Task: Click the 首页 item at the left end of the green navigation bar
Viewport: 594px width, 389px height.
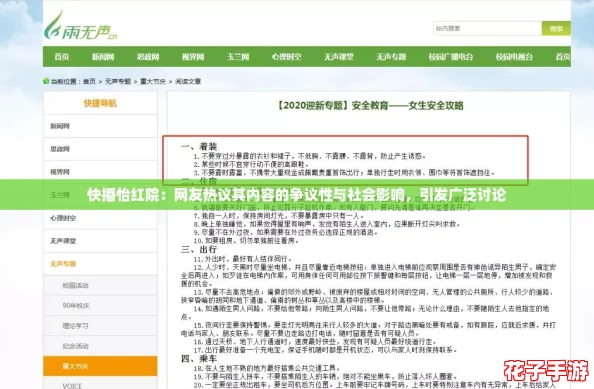Action: pos(62,57)
